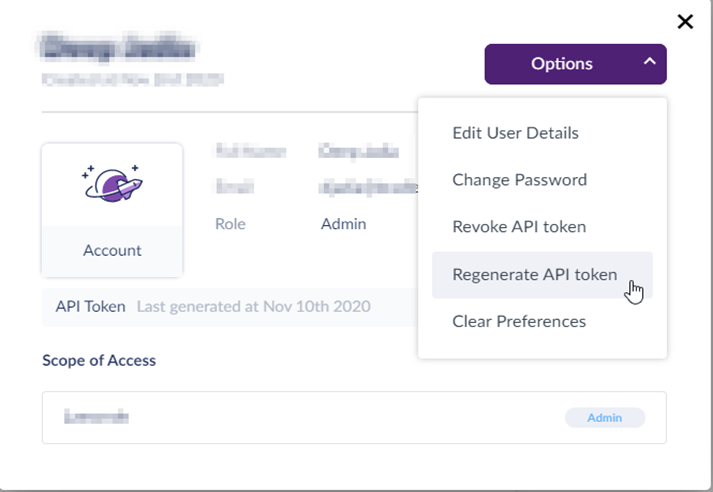Image resolution: width=713 pixels, height=492 pixels.
Task: Click the Role field label
Action: click(230, 224)
